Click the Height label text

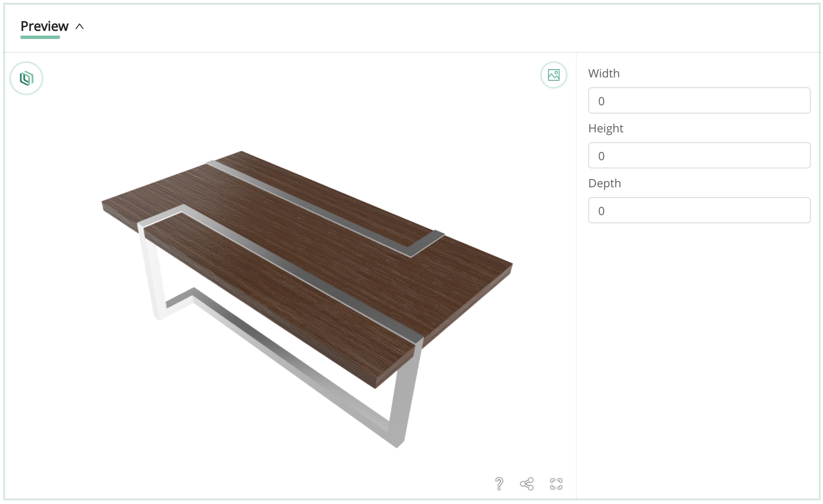click(605, 129)
